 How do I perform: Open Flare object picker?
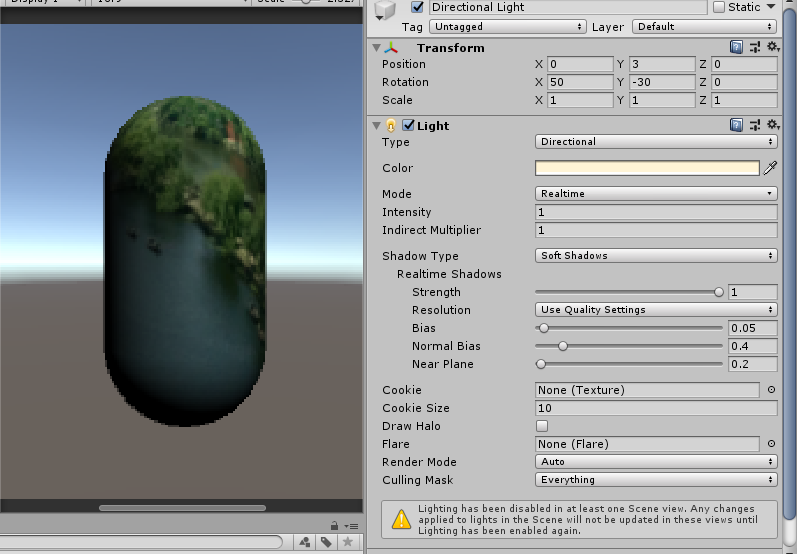click(771, 444)
